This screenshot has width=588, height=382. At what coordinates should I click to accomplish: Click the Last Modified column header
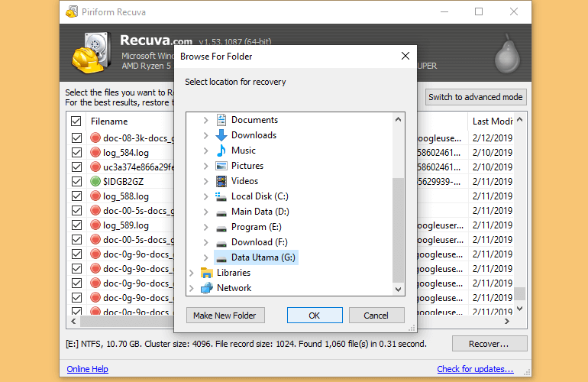493,121
